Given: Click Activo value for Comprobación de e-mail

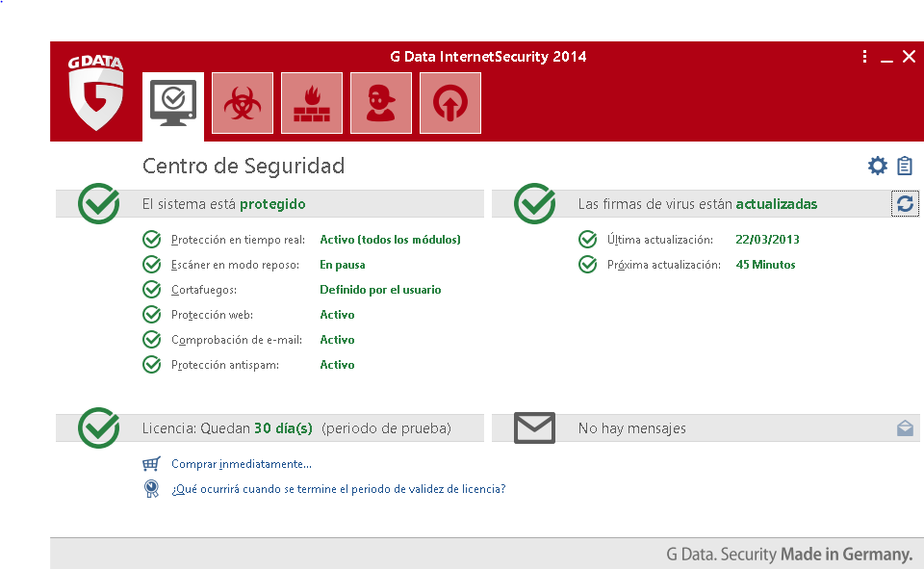Looking at the screenshot, I should [337, 340].
